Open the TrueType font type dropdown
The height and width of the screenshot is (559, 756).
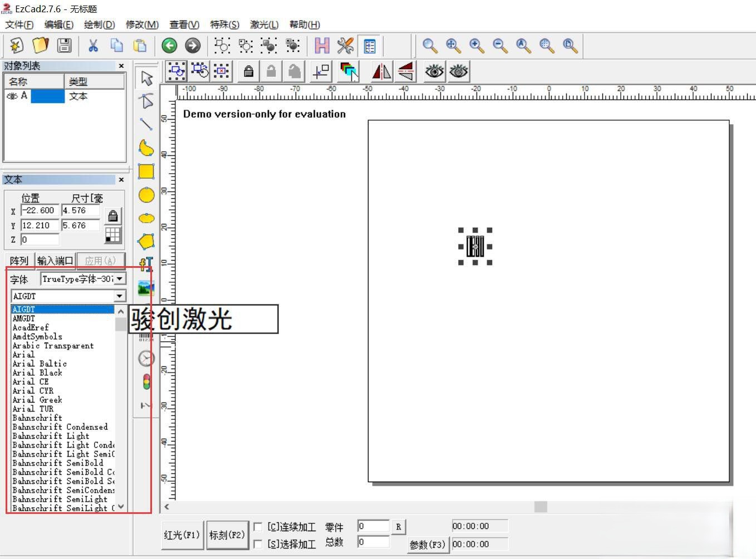120,278
